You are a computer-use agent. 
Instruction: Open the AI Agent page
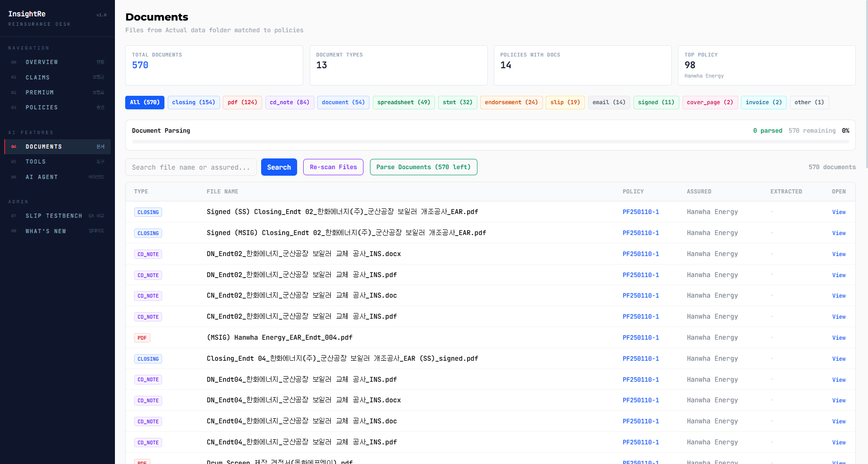point(57,177)
